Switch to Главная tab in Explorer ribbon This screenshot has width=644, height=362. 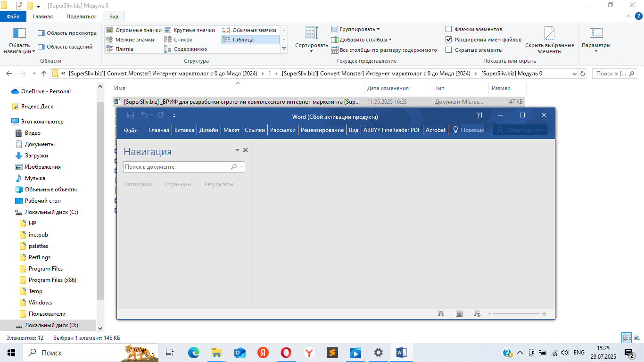[x=42, y=16]
